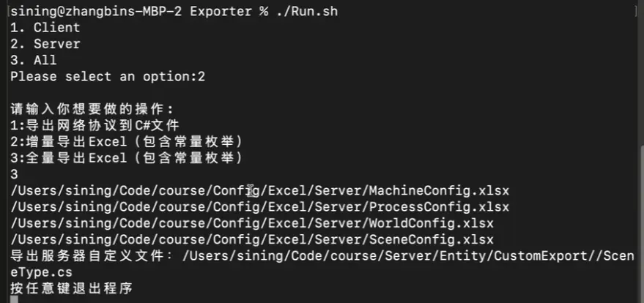Image resolution: width=644 pixels, height=303 pixels.
Task: Click the '3. All' option line
Action: coord(34,60)
